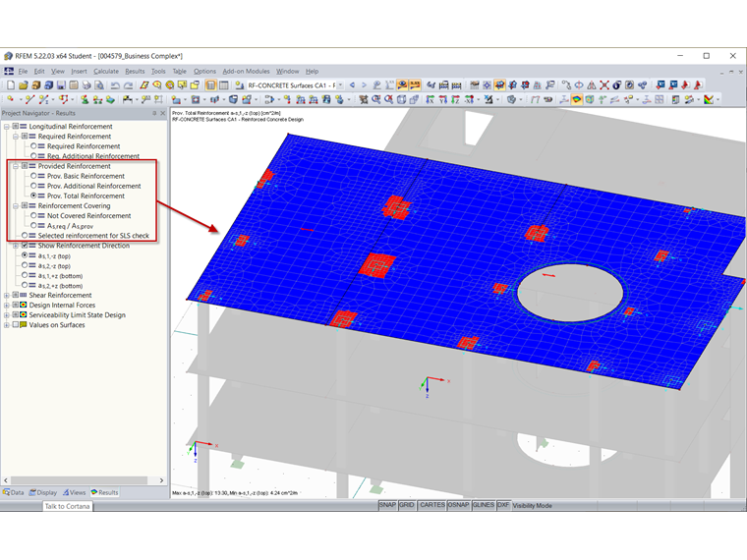Click the View in Z direction icon
The height and width of the screenshot is (560, 747).
click(456, 99)
